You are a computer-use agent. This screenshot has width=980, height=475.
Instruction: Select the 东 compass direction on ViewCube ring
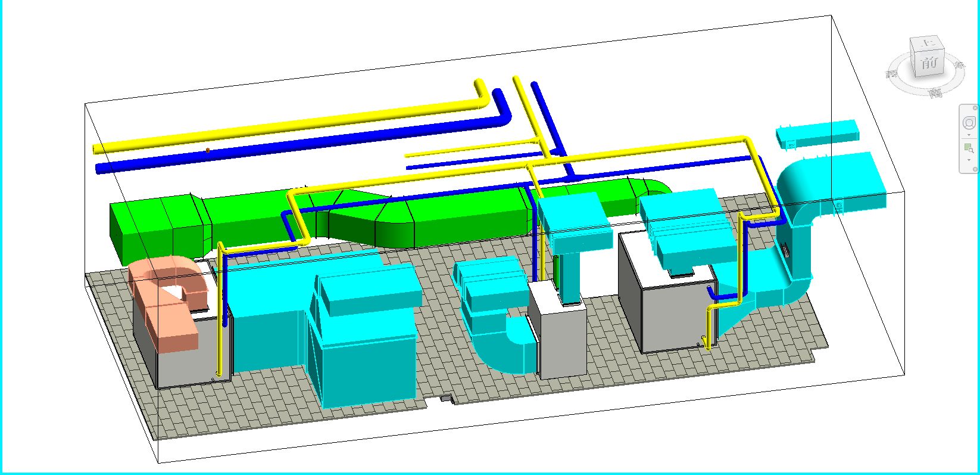tap(959, 64)
